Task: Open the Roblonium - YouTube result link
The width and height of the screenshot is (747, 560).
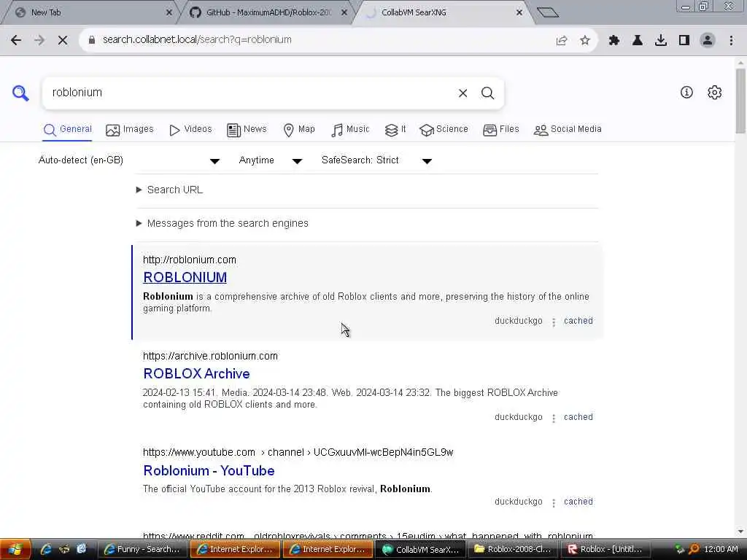Action: click(209, 471)
